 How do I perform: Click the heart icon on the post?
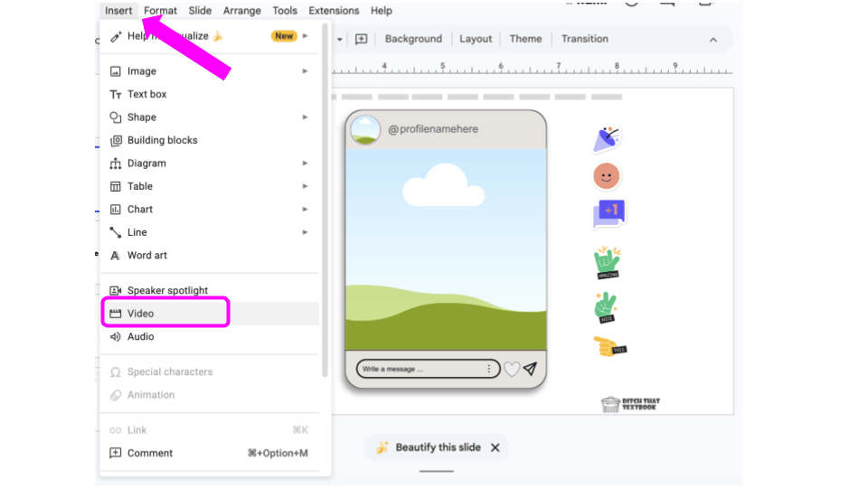(512, 369)
